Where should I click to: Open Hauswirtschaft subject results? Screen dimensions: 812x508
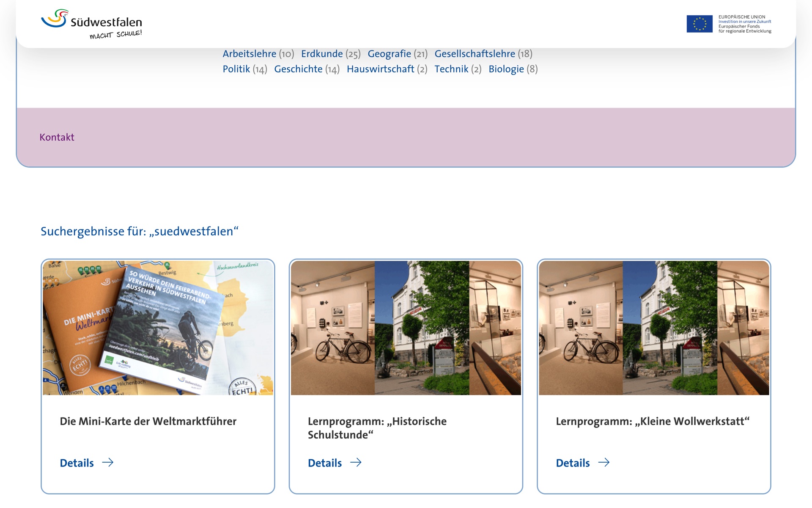coord(381,69)
